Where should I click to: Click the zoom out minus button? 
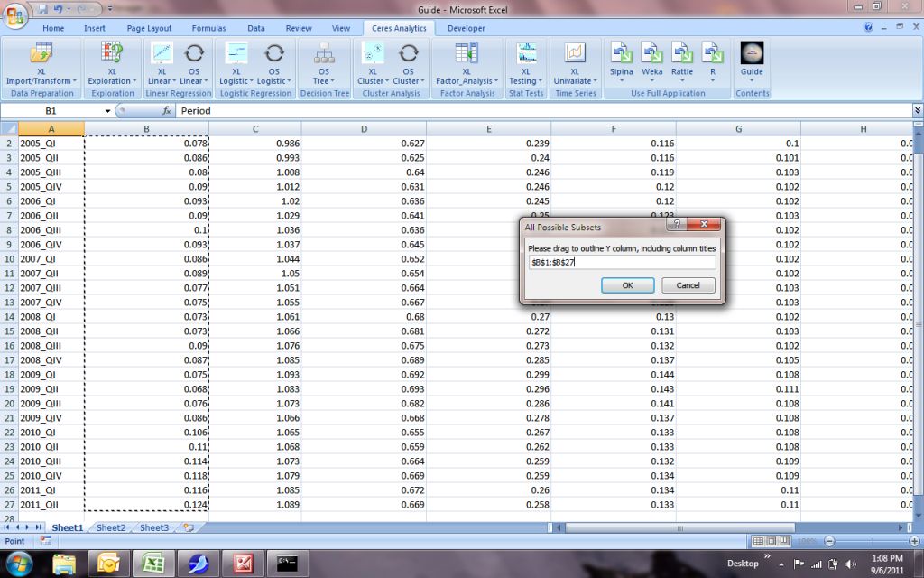830,541
